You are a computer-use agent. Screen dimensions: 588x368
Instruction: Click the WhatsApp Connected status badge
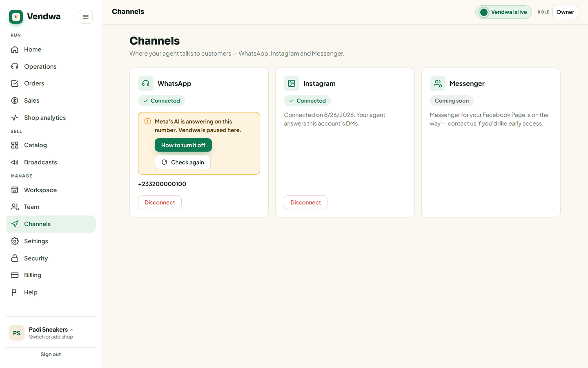[x=161, y=101]
